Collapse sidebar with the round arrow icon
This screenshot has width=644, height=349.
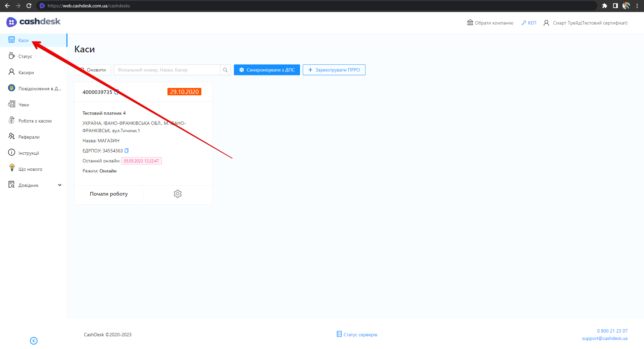click(34, 341)
